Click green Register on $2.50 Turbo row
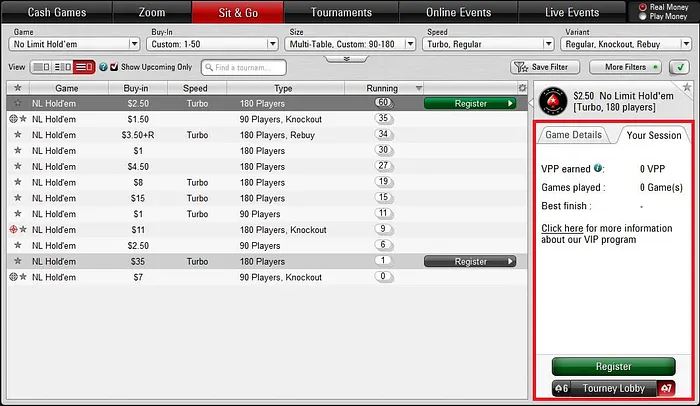 click(470, 103)
